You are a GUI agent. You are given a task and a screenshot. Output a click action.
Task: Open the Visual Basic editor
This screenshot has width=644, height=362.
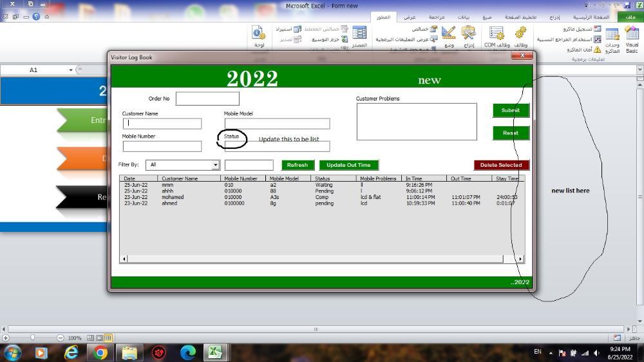(632, 39)
